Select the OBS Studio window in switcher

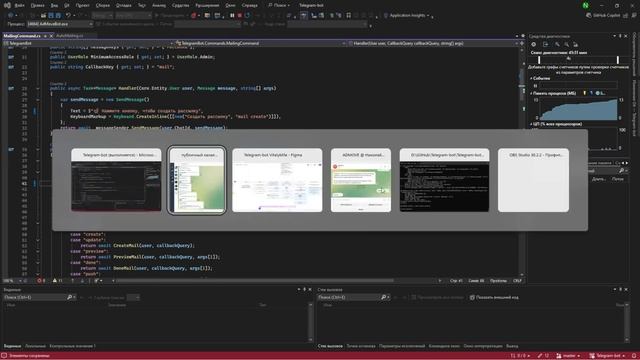(533, 180)
